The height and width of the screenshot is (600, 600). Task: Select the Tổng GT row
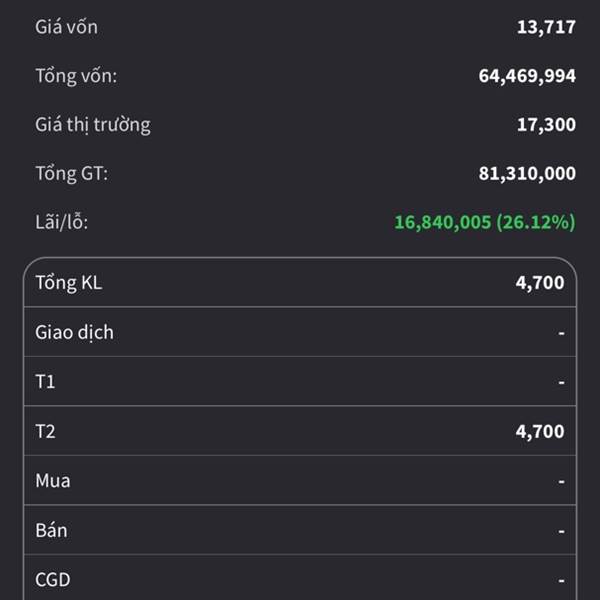point(305,173)
